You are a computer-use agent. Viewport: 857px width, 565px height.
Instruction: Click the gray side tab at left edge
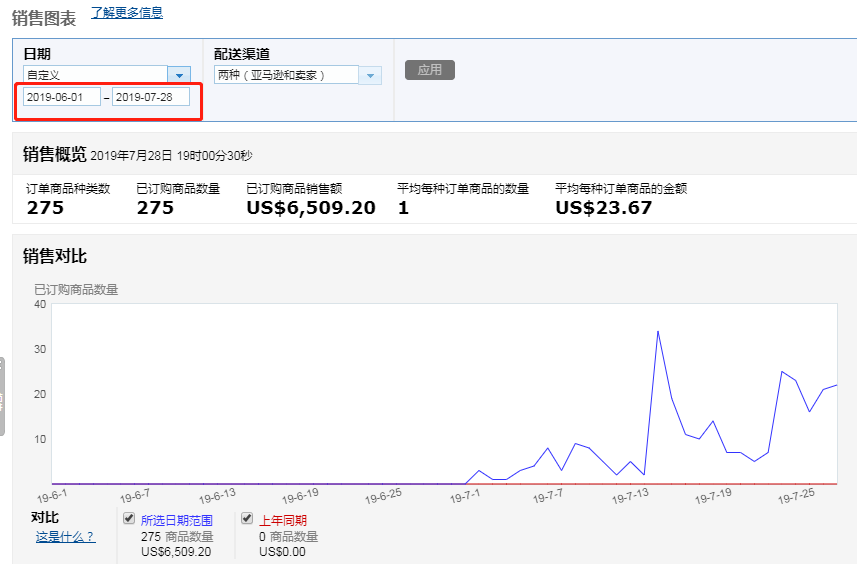coord(2,397)
